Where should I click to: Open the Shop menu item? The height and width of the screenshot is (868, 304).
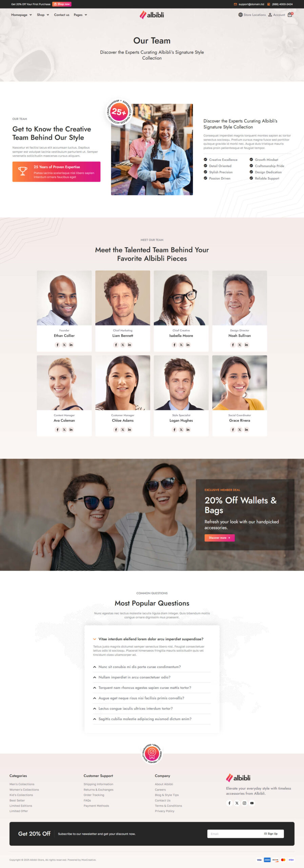coord(43,15)
